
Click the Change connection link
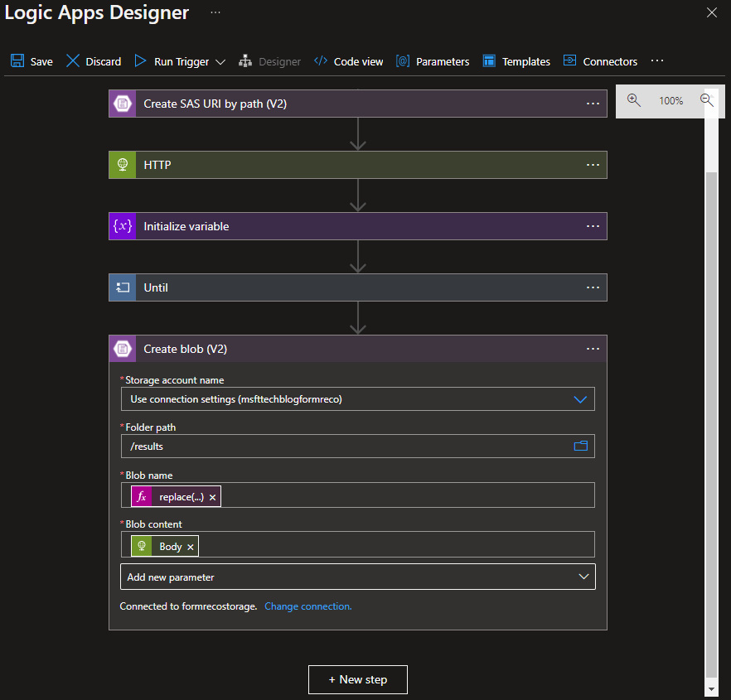307,606
